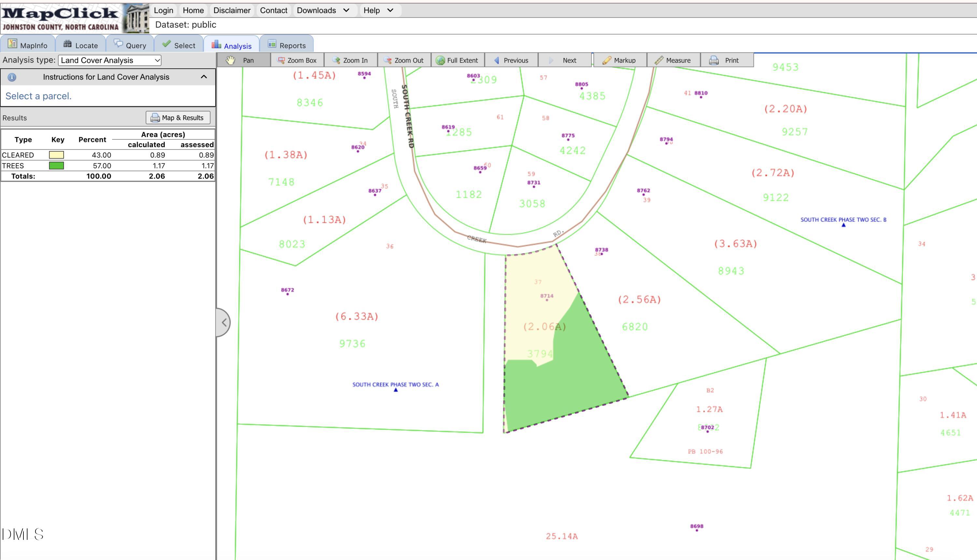Viewport: 977px width, 560px height.
Task: Click the MapClick Johnston County logo
Action: coord(75,18)
